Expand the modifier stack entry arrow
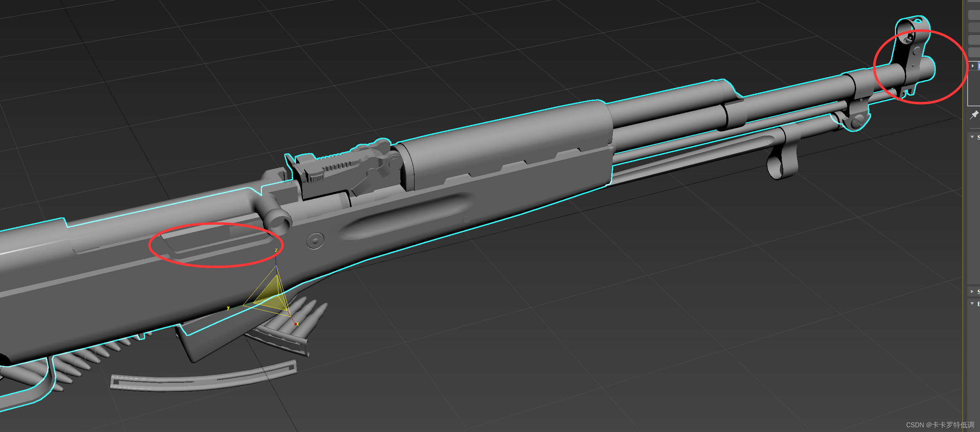The height and width of the screenshot is (432, 980). tap(973, 66)
